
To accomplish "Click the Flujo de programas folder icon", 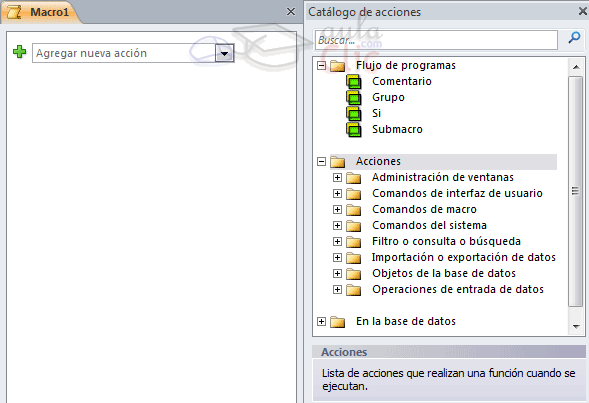I will 338,66.
